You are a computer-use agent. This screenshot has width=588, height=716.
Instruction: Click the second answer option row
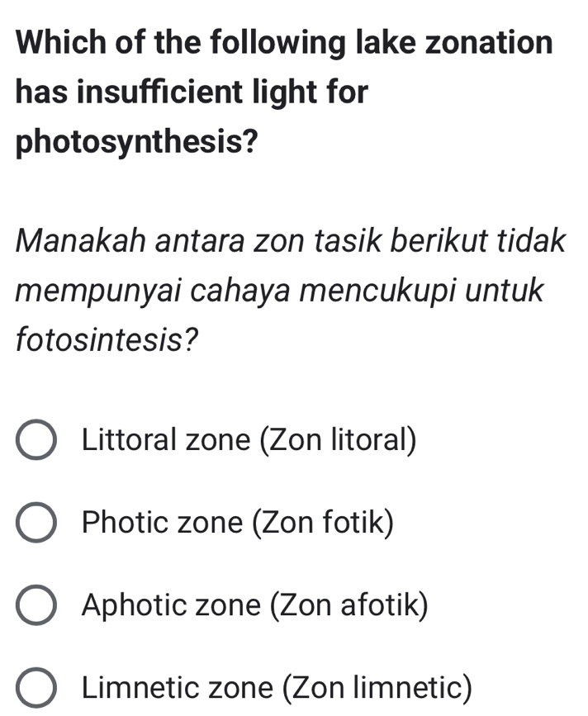pos(206,522)
